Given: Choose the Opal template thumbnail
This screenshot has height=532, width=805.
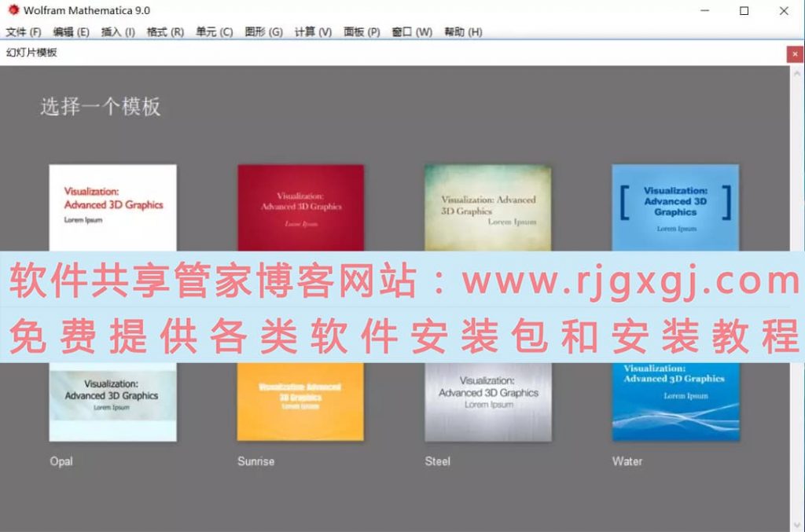Looking at the screenshot, I should 113,402.
